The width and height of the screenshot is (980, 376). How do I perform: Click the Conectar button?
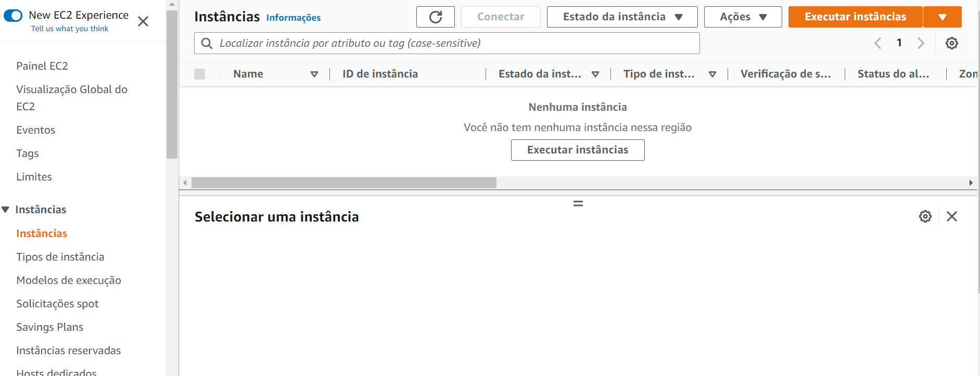point(501,17)
